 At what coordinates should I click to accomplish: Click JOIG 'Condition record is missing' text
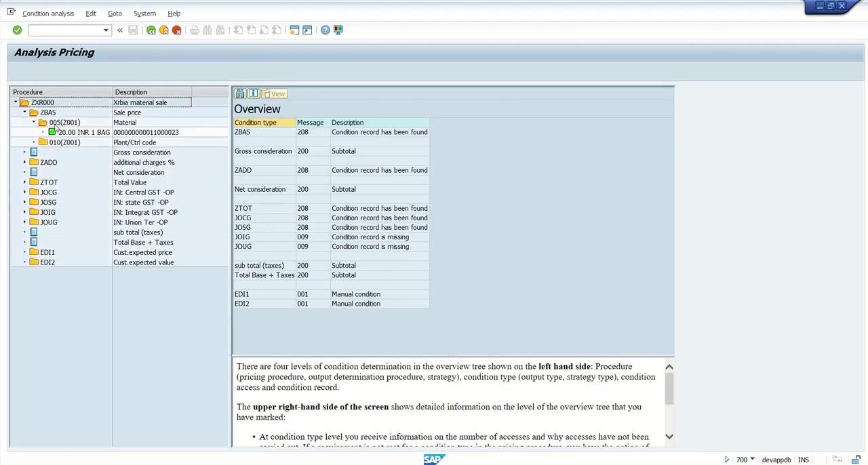[370, 237]
